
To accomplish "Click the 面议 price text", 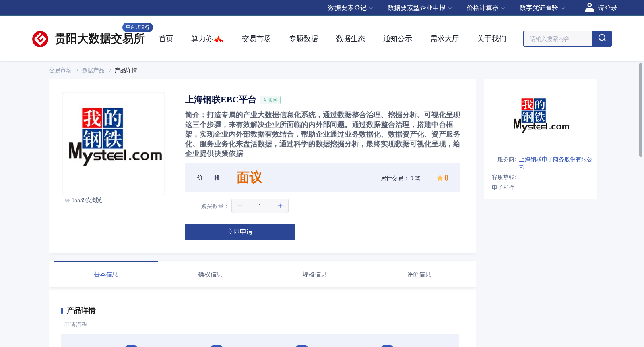I will coord(249,178).
